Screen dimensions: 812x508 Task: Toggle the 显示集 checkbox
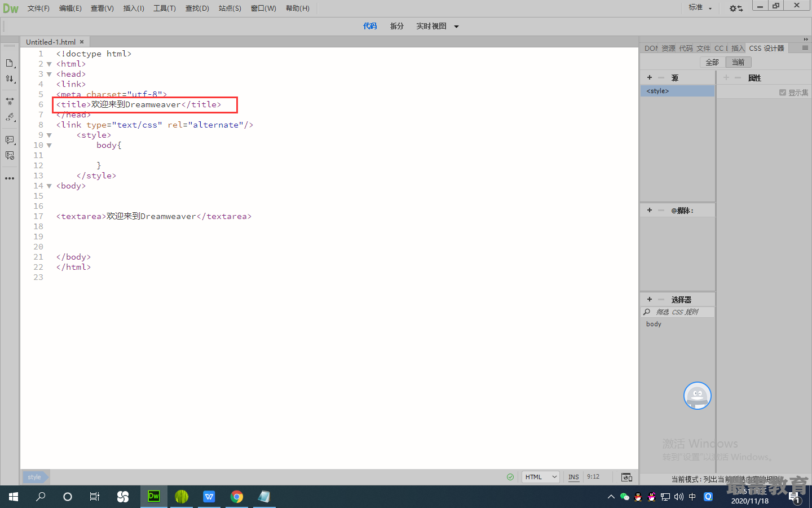783,93
